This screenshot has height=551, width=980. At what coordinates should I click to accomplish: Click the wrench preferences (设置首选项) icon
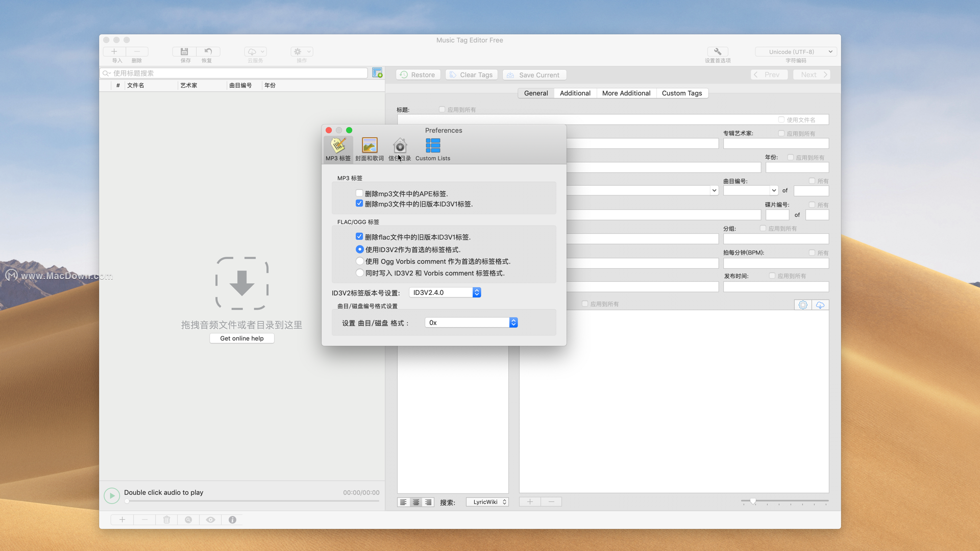click(x=717, y=52)
